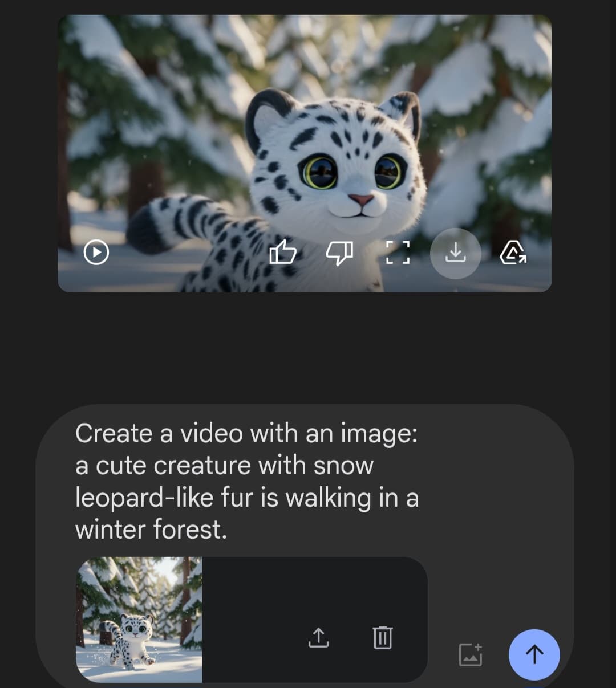The height and width of the screenshot is (688, 616).
Task: Delete the attached image with trash icon
Action: [x=382, y=637]
